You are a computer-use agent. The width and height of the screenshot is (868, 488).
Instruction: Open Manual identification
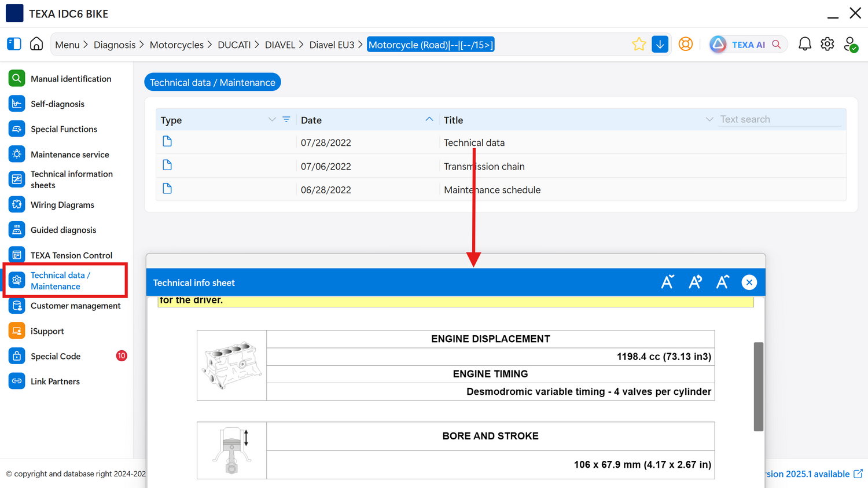(x=71, y=79)
